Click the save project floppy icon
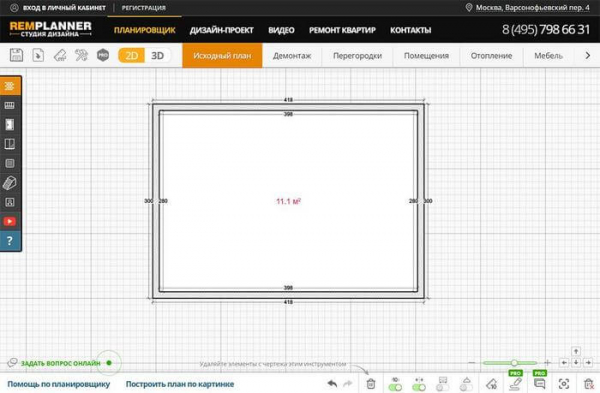The height and width of the screenshot is (393, 600). 16,55
